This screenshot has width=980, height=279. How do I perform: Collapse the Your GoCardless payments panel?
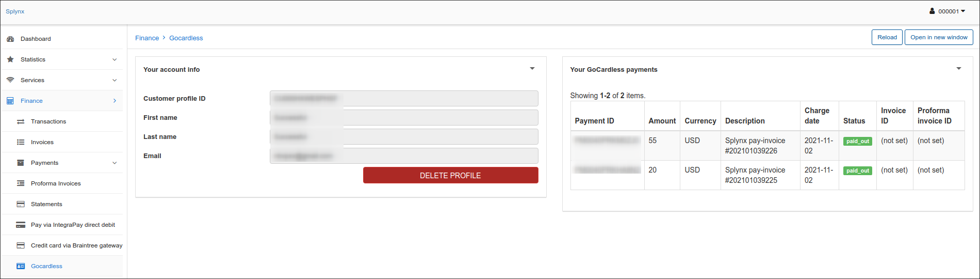coord(959,69)
